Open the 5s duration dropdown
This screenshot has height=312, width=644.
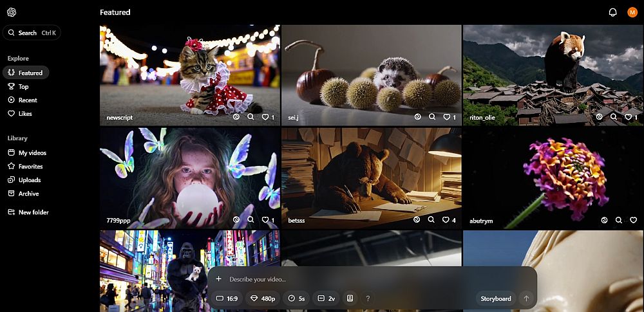click(296, 298)
